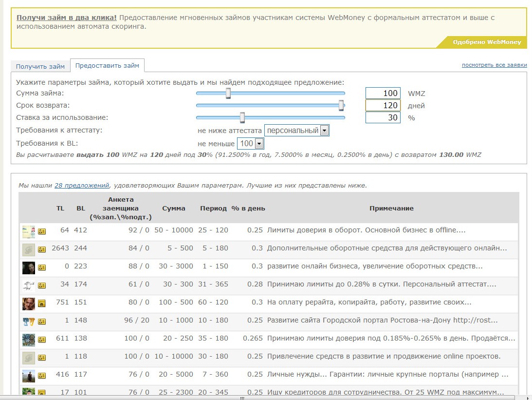Image resolution: width=532 pixels, height=400 pixels.
Task: Open the Получи займ в два клика! link
Action: (67, 18)
